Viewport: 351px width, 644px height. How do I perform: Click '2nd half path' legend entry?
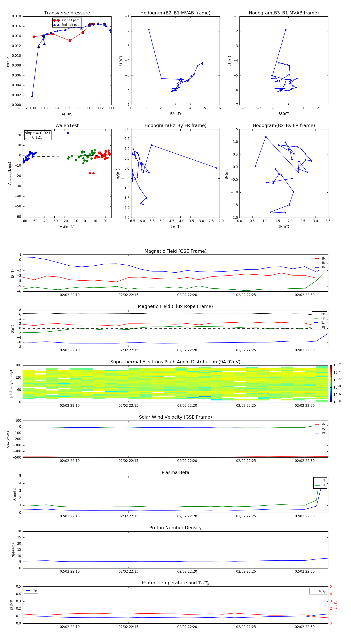[67, 25]
